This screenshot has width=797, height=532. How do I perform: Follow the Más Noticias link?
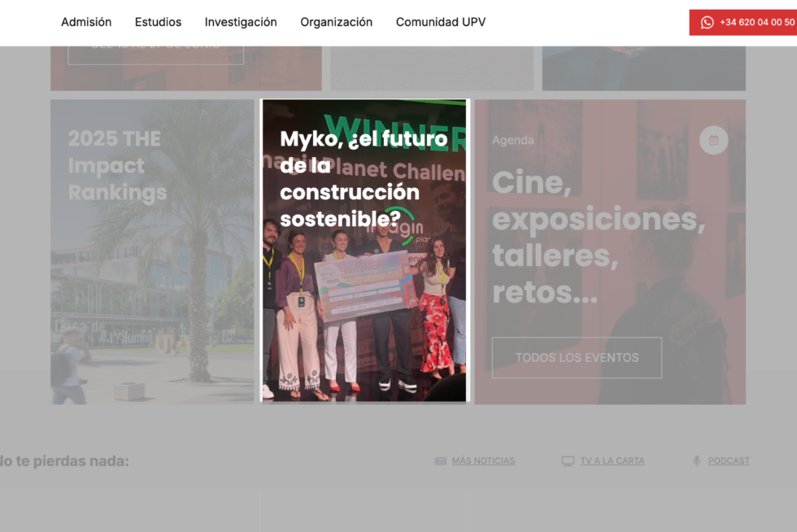[483, 461]
